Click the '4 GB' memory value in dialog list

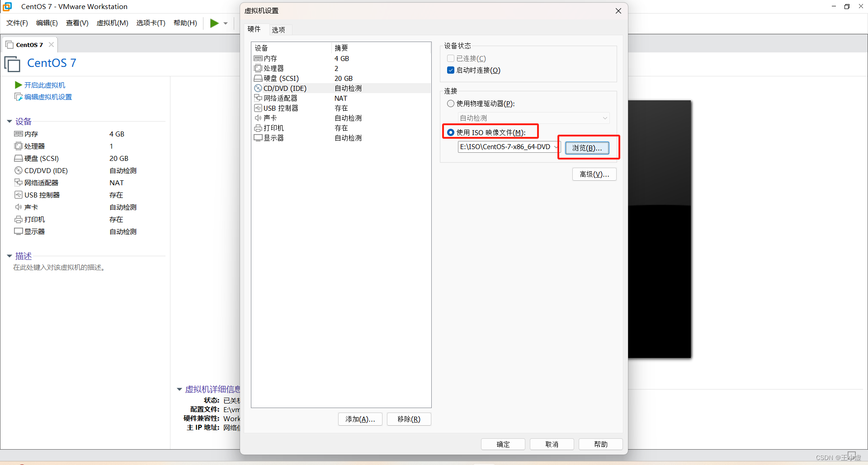[342, 58]
